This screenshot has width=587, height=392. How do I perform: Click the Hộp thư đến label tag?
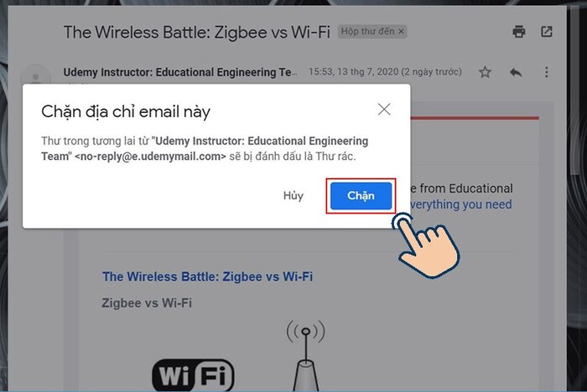pos(367,32)
